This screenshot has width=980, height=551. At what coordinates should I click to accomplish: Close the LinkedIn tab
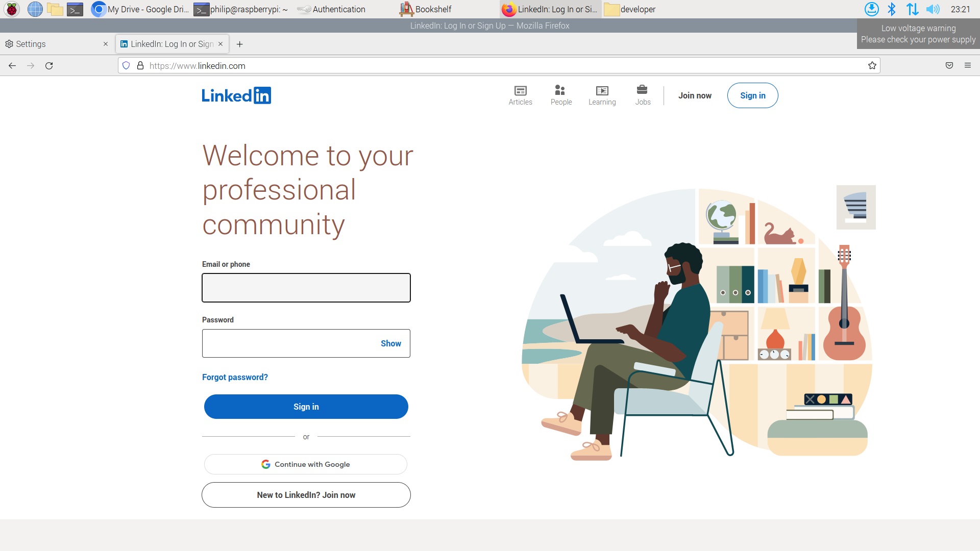point(220,44)
